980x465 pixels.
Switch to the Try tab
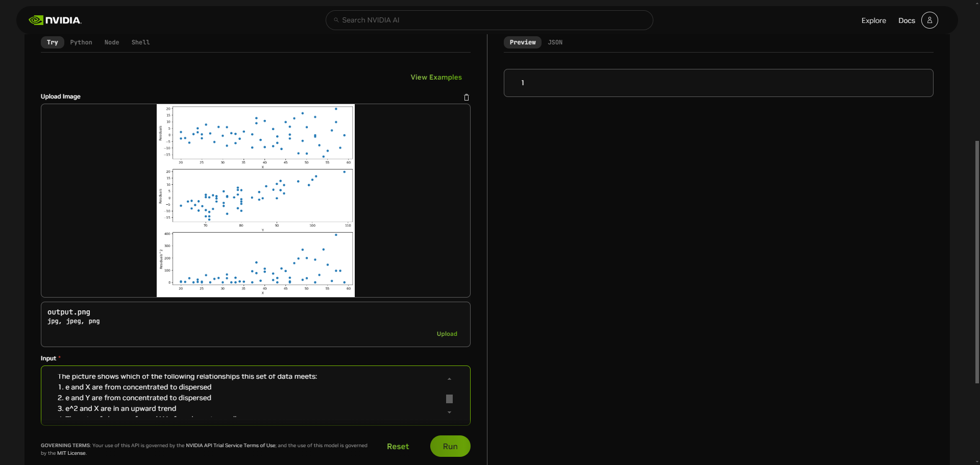point(53,42)
